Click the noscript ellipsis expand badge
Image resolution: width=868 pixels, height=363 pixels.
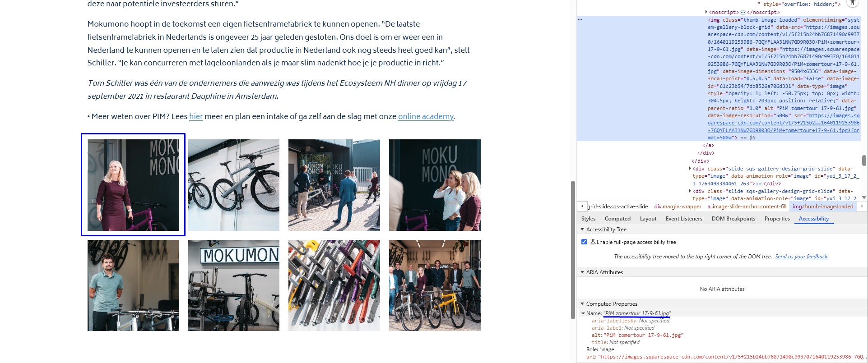click(x=743, y=12)
